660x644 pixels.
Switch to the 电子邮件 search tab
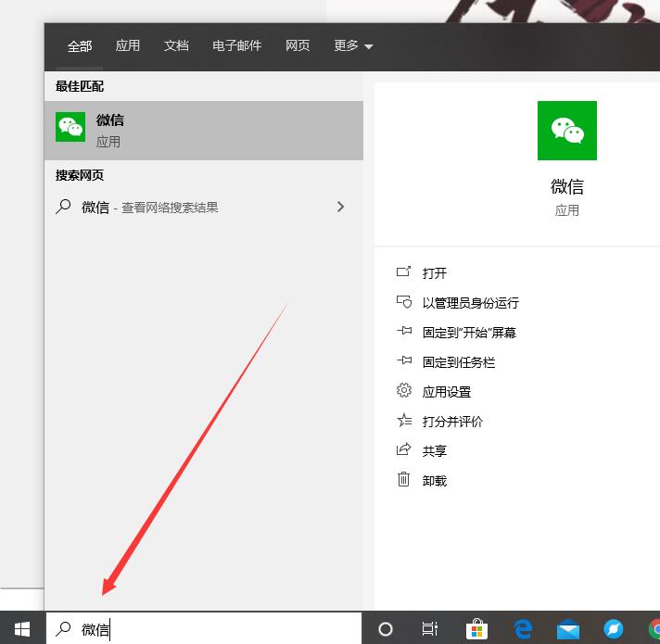(x=236, y=45)
